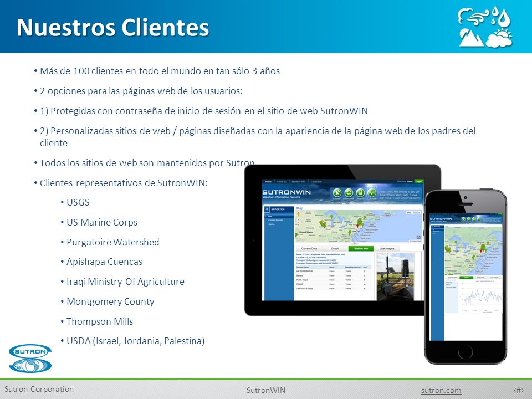Click 'Más de 100 clientes' bullet
The image size is (532, 399).
tap(160, 71)
